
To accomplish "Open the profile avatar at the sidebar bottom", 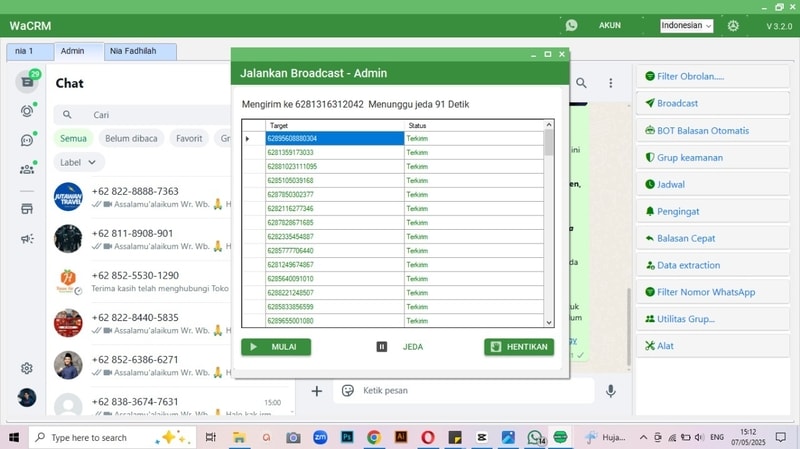I will click(27, 397).
